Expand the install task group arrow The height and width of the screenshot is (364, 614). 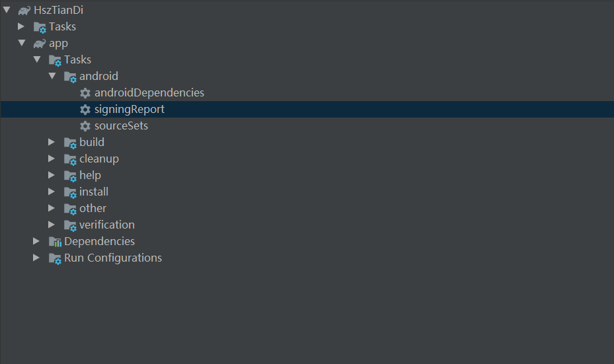point(52,192)
